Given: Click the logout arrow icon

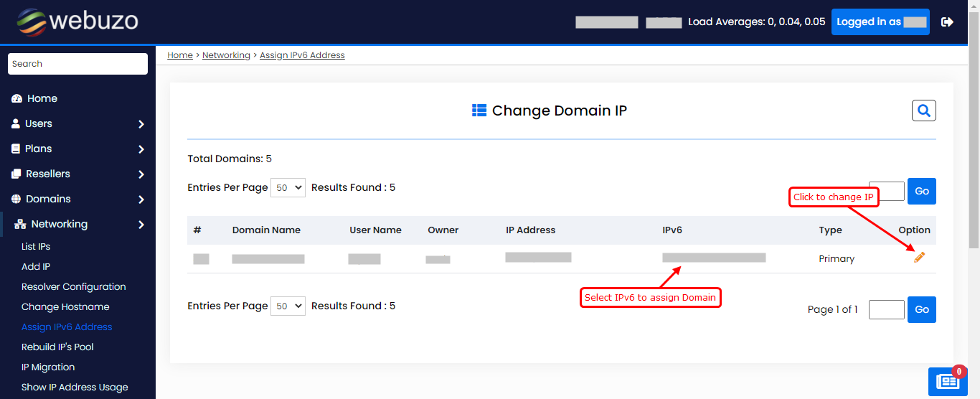Looking at the screenshot, I should coord(947,22).
